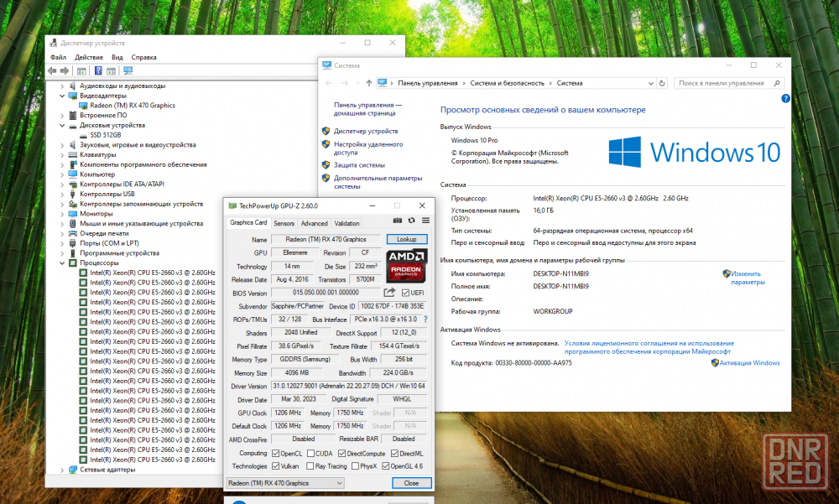Open the Файл menu in Device Manager
Image resolution: width=839 pixels, height=504 pixels.
click(59, 57)
